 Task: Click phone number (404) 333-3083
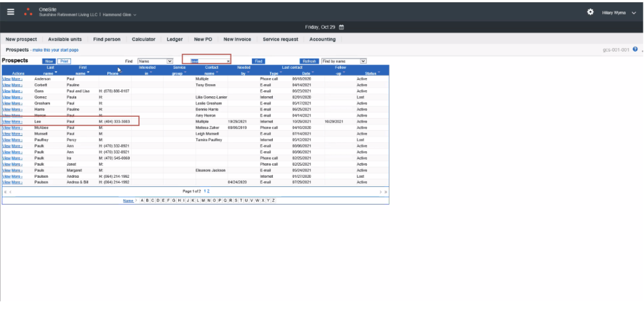tap(117, 122)
